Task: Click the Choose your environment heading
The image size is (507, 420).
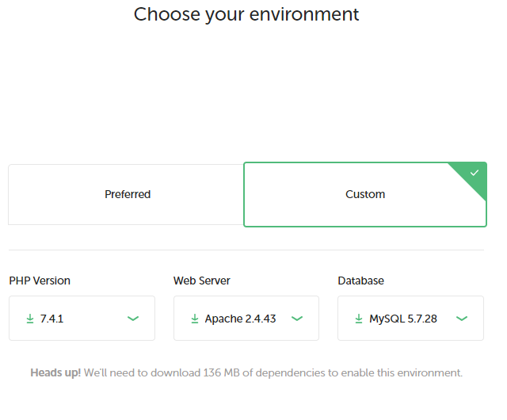Action: click(246, 14)
